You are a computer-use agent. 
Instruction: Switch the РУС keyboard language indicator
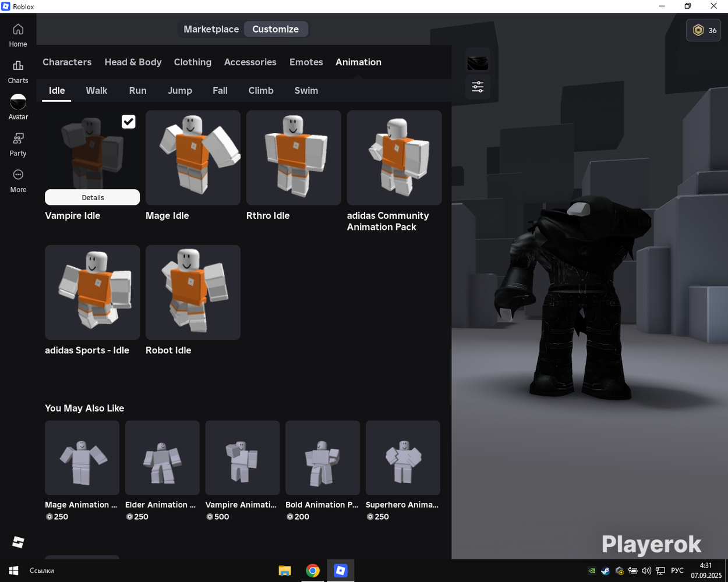click(677, 571)
